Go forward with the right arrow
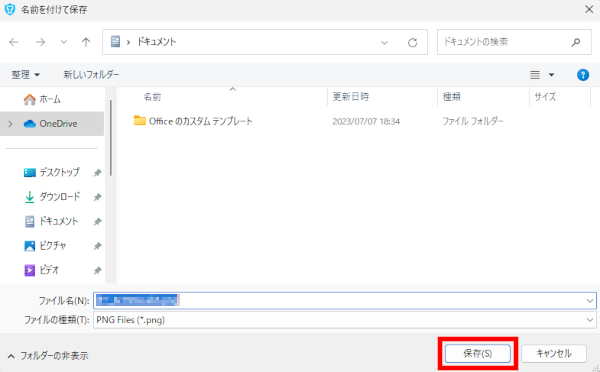The width and height of the screenshot is (600, 372). [x=40, y=42]
